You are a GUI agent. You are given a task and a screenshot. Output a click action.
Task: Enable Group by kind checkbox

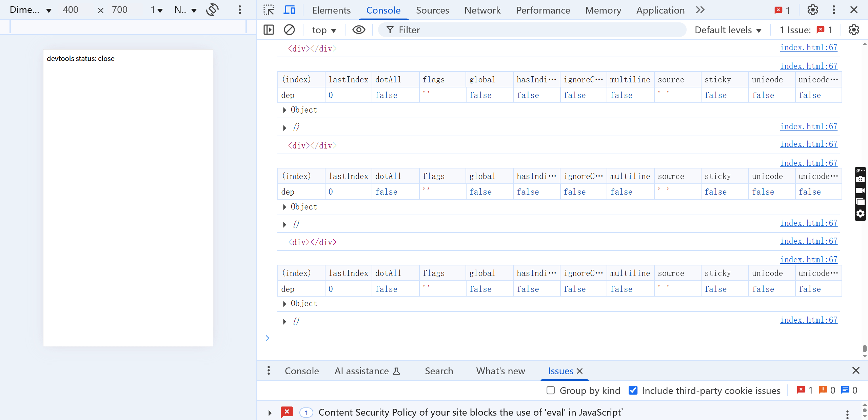coord(551,390)
